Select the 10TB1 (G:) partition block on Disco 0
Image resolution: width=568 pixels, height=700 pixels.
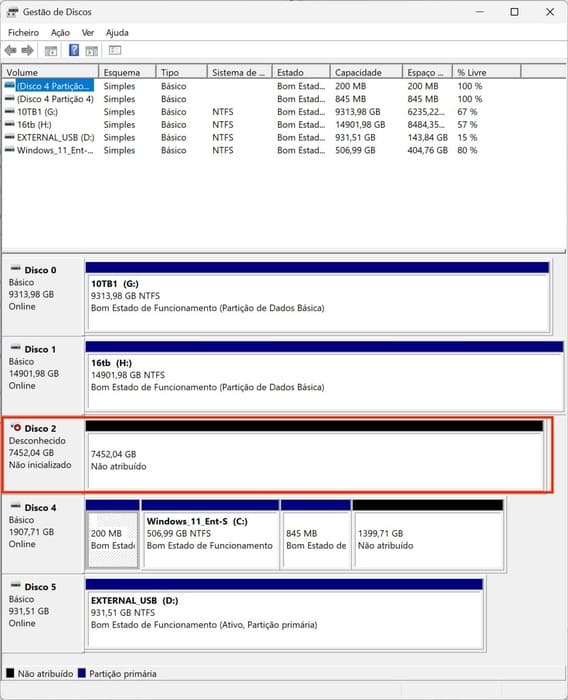point(317,297)
